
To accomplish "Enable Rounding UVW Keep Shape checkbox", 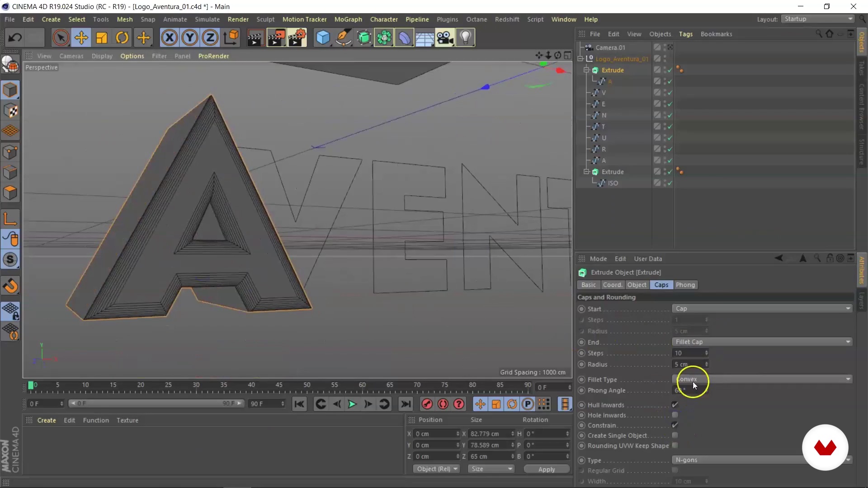I will point(675,446).
